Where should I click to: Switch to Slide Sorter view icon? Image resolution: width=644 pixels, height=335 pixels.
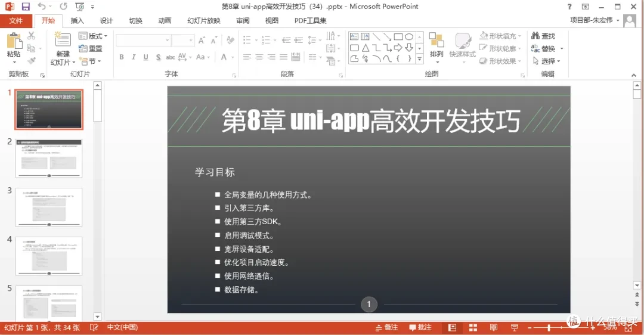[473, 328]
